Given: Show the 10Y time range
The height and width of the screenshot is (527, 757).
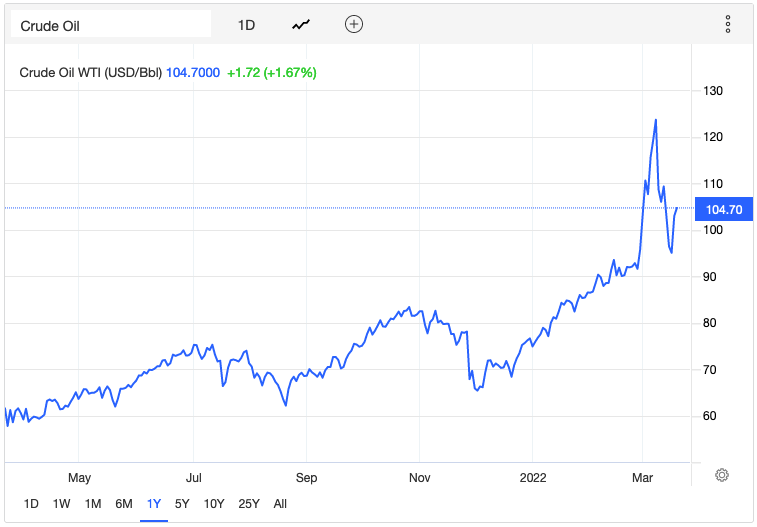Looking at the screenshot, I should click(x=213, y=503).
